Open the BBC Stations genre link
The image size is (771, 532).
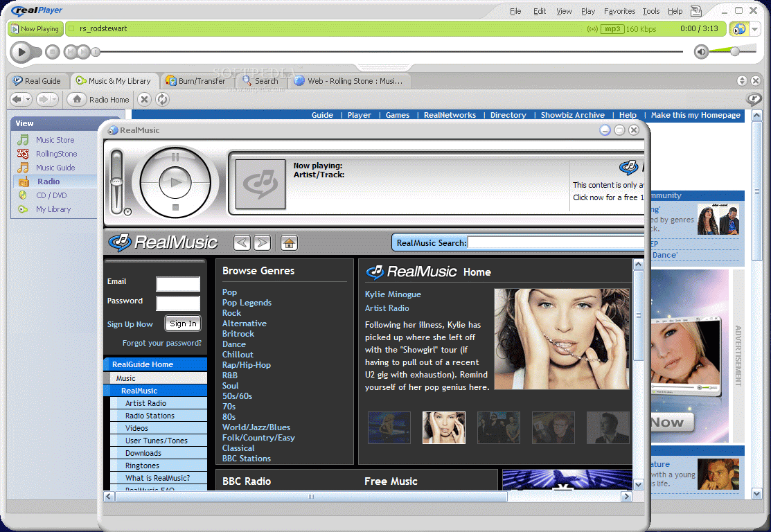[247, 459]
